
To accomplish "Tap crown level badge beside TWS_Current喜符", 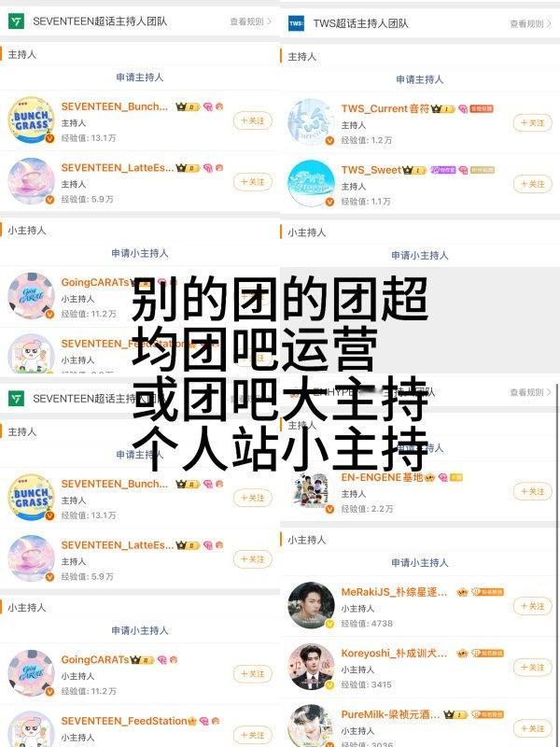I will click(442, 108).
